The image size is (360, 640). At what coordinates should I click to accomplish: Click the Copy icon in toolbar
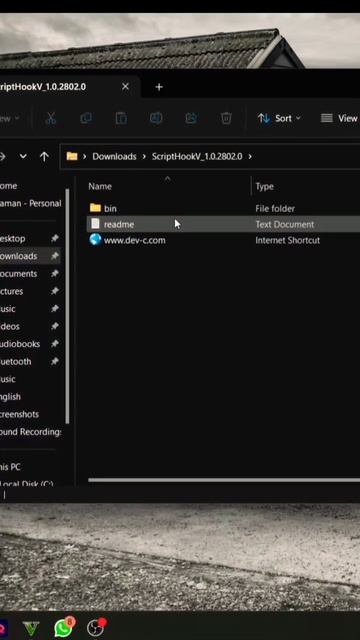point(86,118)
